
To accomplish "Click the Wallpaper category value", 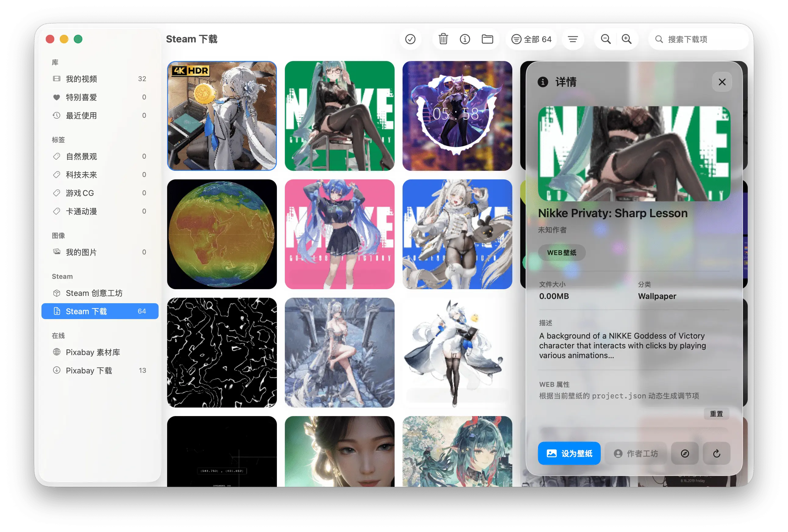I will [657, 296].
